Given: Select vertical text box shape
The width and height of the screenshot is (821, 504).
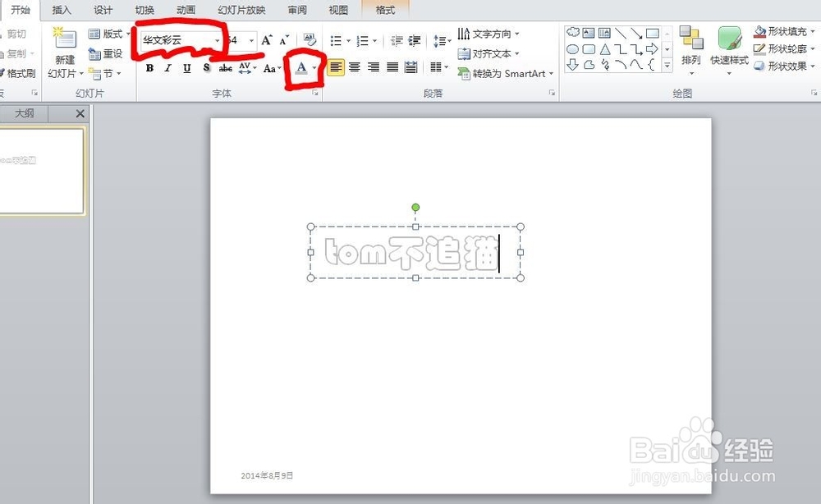Looking at the screenshot, I should point(605,33).
